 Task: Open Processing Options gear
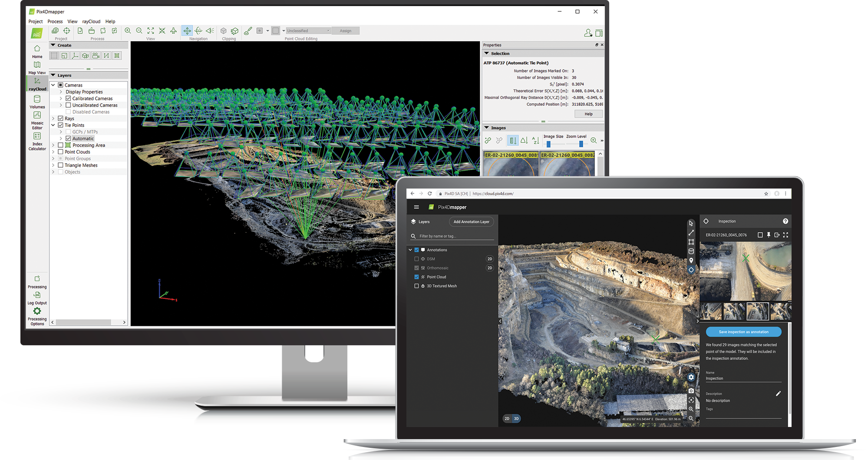pos(37,316)
